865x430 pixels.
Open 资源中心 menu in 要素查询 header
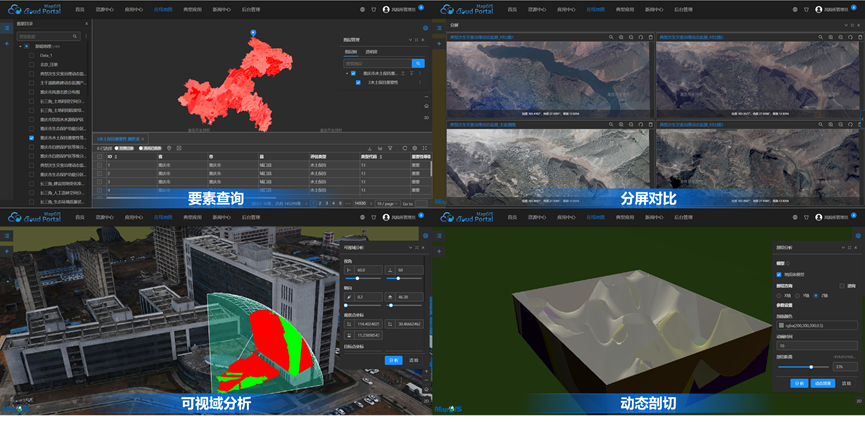tap(104, 9)
